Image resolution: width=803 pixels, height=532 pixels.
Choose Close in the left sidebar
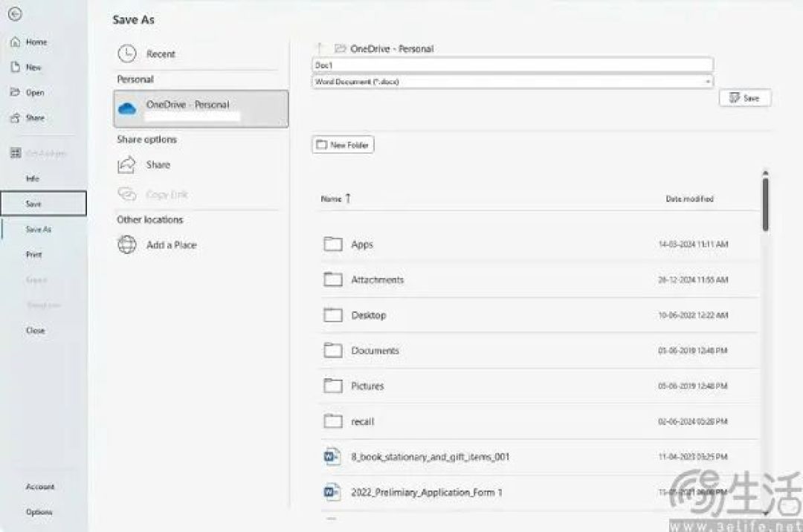click(36, 331)
